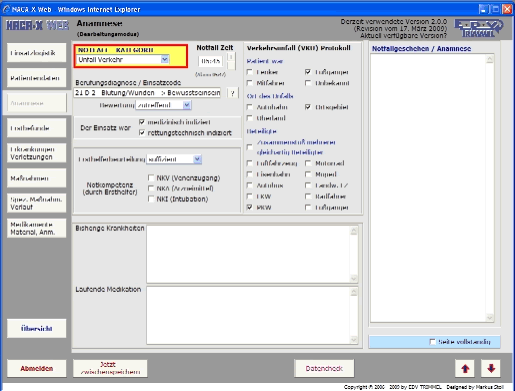
Task: Toggle medizinisch indiziert checkbox
Action: coord(142,122)
